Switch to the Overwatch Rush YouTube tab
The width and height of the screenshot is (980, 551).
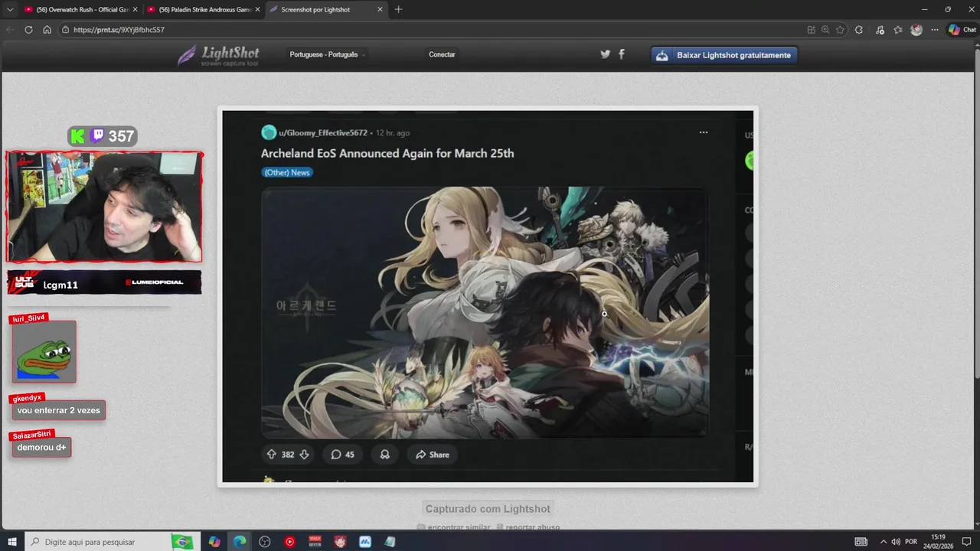click(x=80, y=9)
